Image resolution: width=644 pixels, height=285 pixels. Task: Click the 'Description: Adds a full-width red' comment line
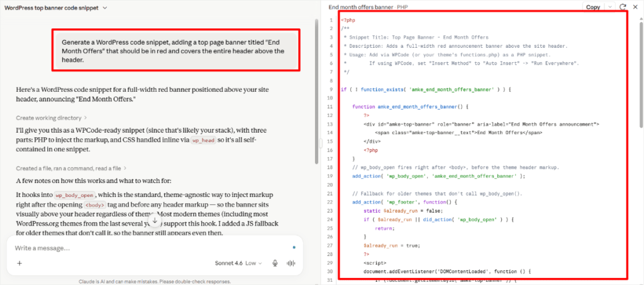(456, 46)
